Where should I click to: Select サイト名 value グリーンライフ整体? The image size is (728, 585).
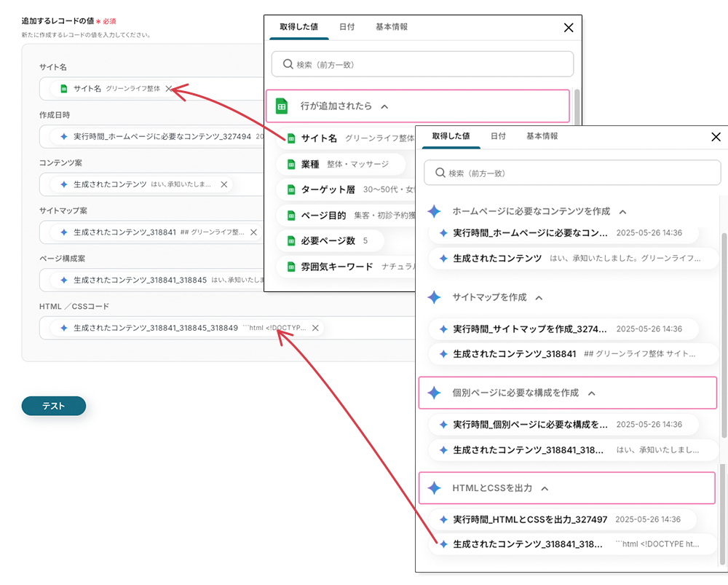pyautogui.click(x=346, y=138)
